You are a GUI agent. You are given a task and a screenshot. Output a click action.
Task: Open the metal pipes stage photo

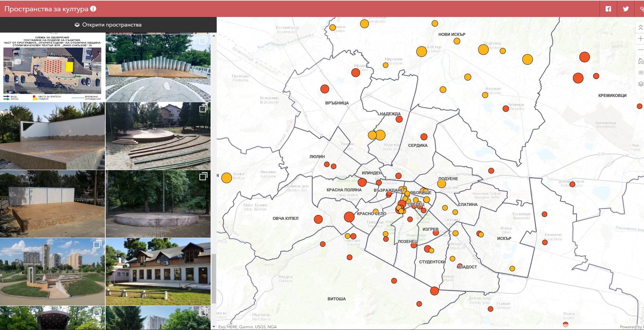158,68
